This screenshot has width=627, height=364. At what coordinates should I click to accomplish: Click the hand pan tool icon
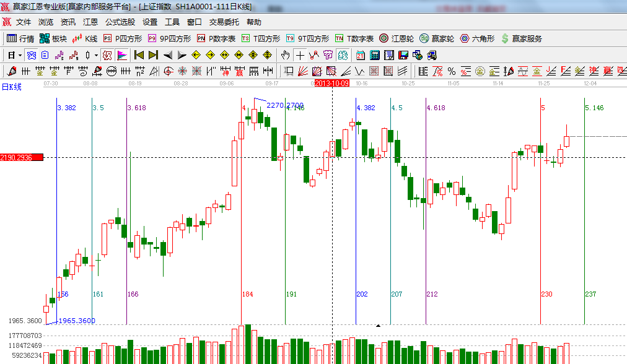(286, 55)
